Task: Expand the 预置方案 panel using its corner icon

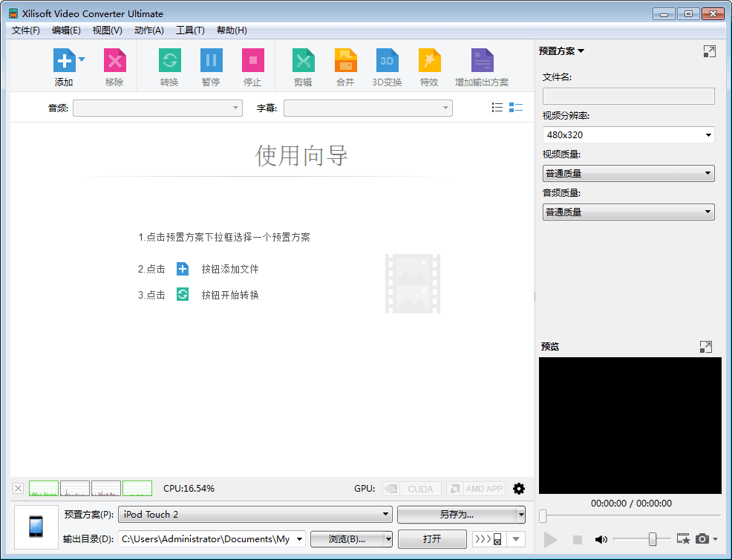Action: 709,51
